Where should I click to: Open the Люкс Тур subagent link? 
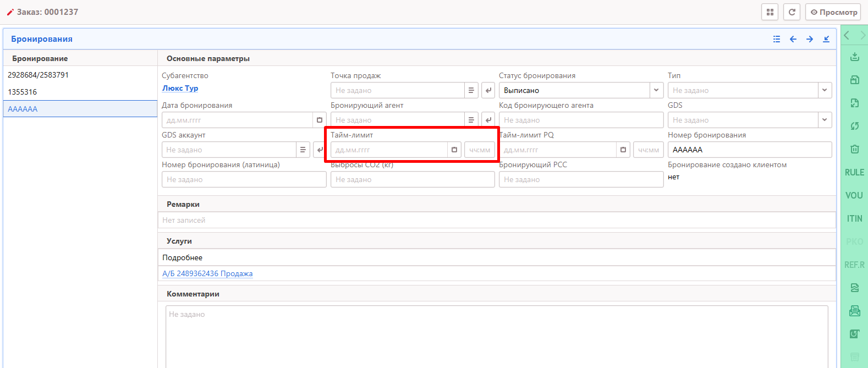click(180, 88)
